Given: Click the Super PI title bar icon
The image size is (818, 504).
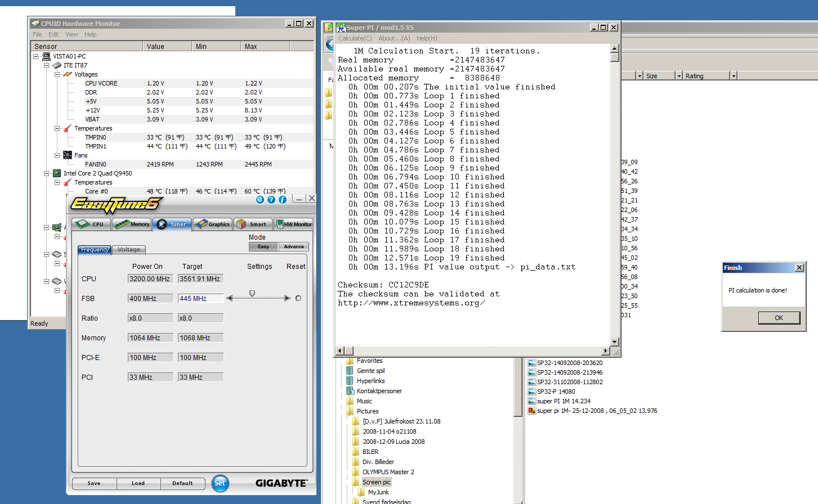Looking at the screenshot, I should [341, 27].
